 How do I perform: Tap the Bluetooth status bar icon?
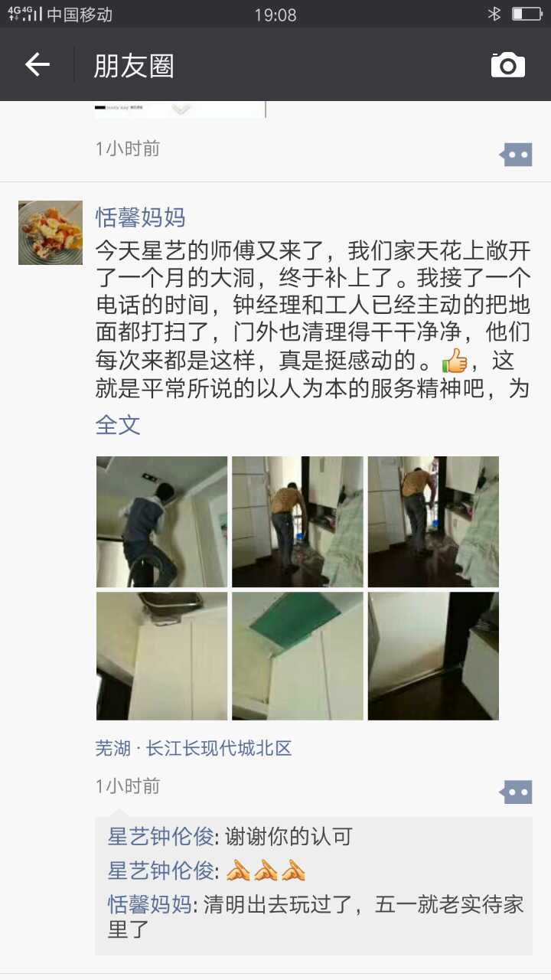pyautogui.click(x=494, y=14)
